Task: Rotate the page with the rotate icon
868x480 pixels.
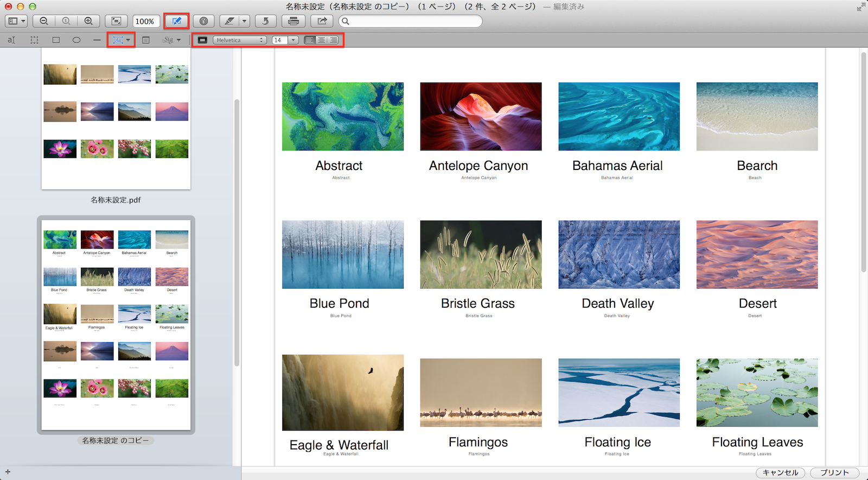Action: click(x=265, y=21)
